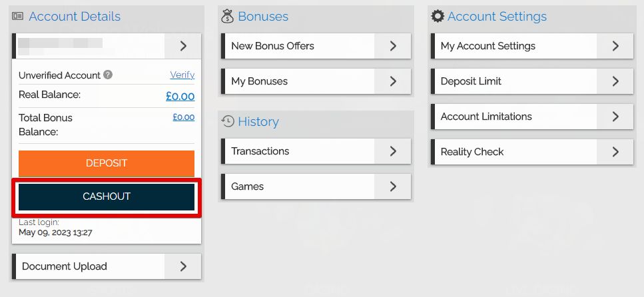Open the My Bonuses menu item
This screenshot has width=644, height=297.
(316, 81)
